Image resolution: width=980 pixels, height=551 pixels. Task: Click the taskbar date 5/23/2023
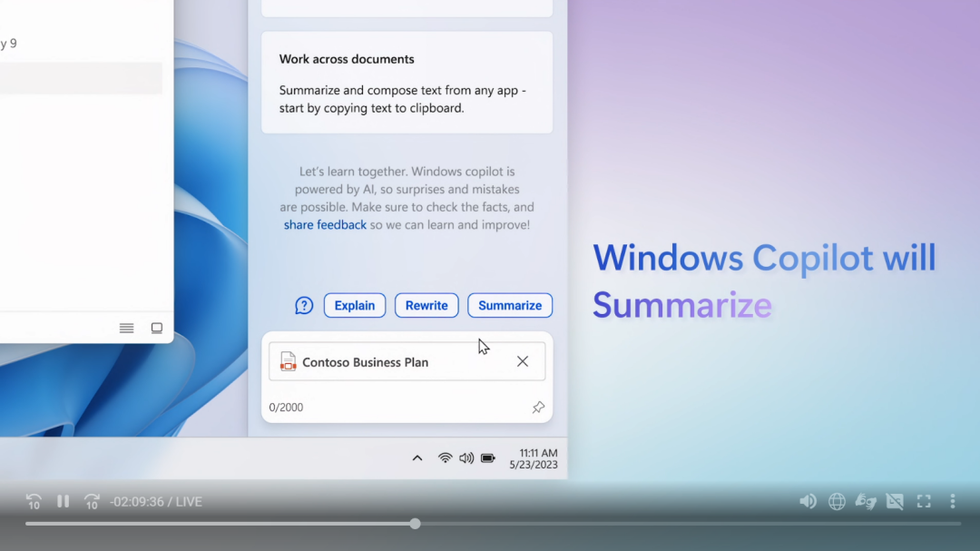click(534, 465)
